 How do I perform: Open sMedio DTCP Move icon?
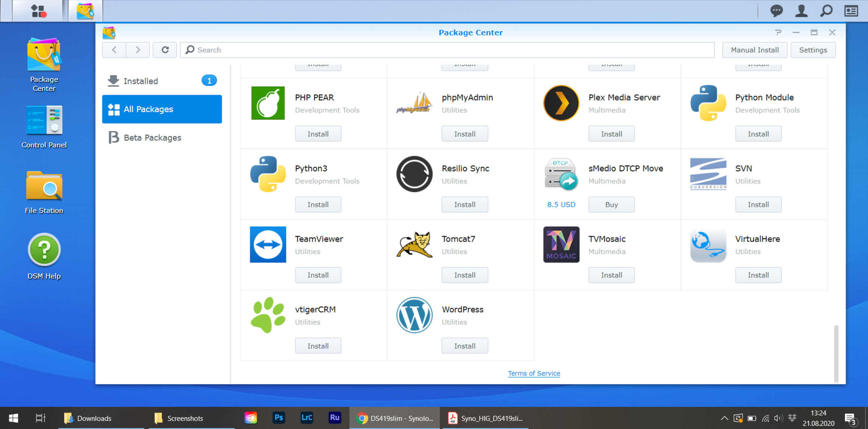[x=561, y=174]
